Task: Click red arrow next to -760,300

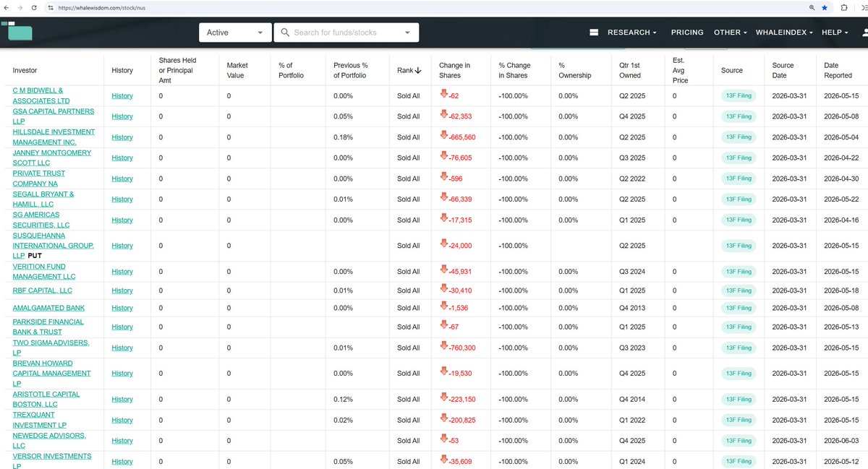Action: [443, 347]
